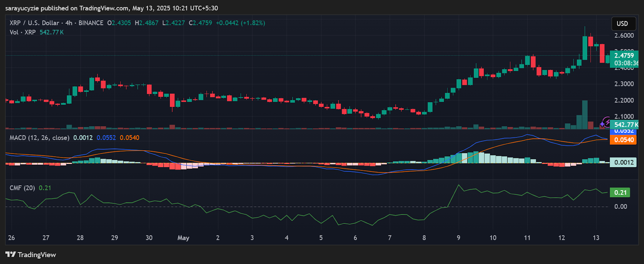Viewport: 644px width, 264px height.
Task: Click the TradingView logo icon
Action: (10, 254)
